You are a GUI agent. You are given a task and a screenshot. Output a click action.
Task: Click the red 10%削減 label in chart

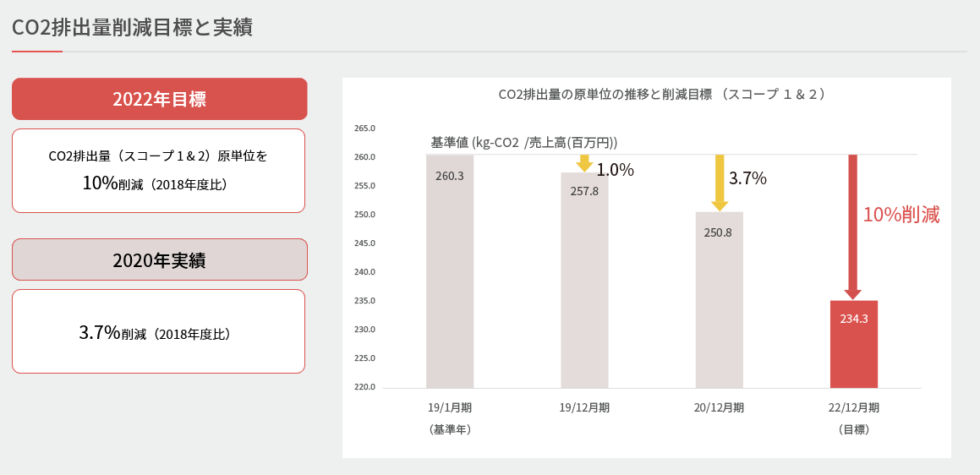901,215
